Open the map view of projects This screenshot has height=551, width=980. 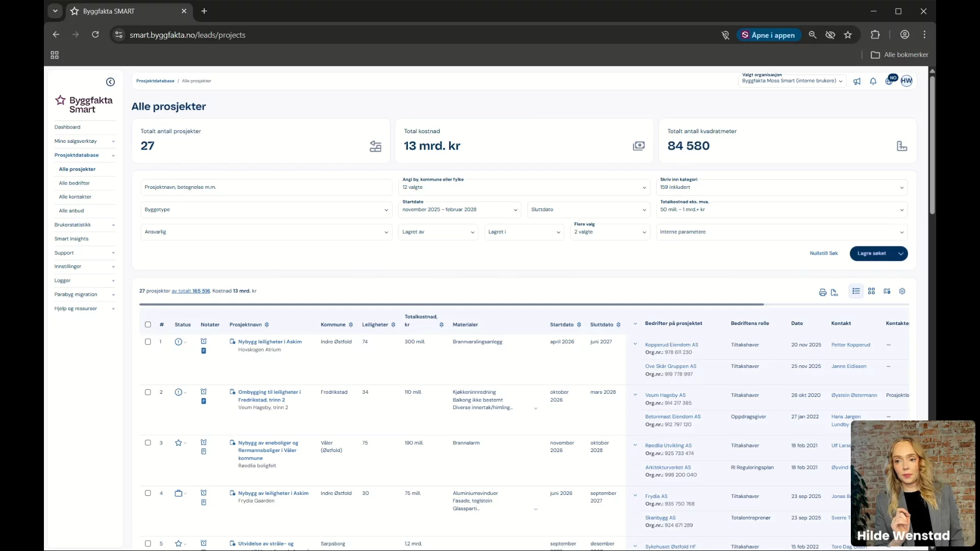887,291
